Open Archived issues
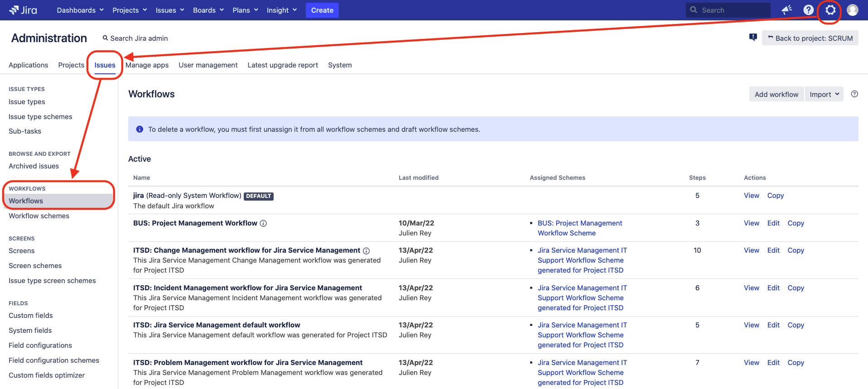868x389 pixels. pyautogui.click(x=34, y=166)
